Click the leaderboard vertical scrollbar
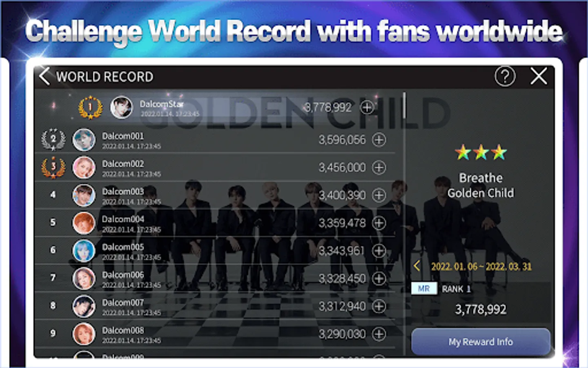588x368 pixels. click(x=404, y=105)
